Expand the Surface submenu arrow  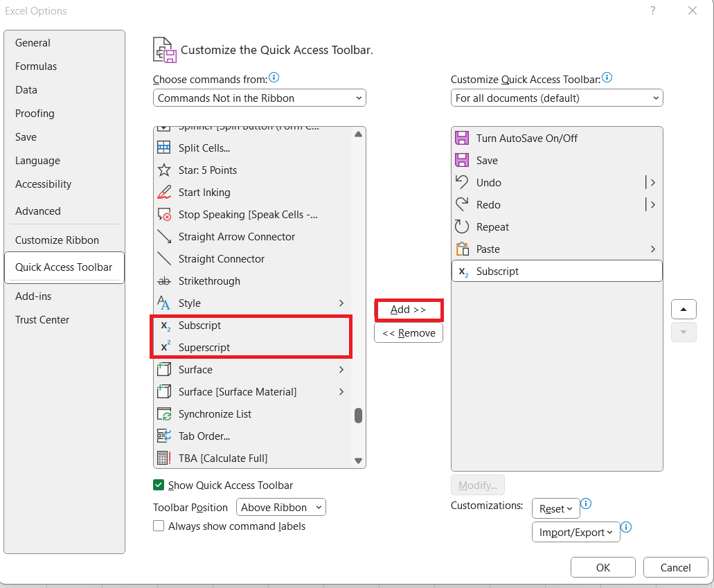[341, 369]
